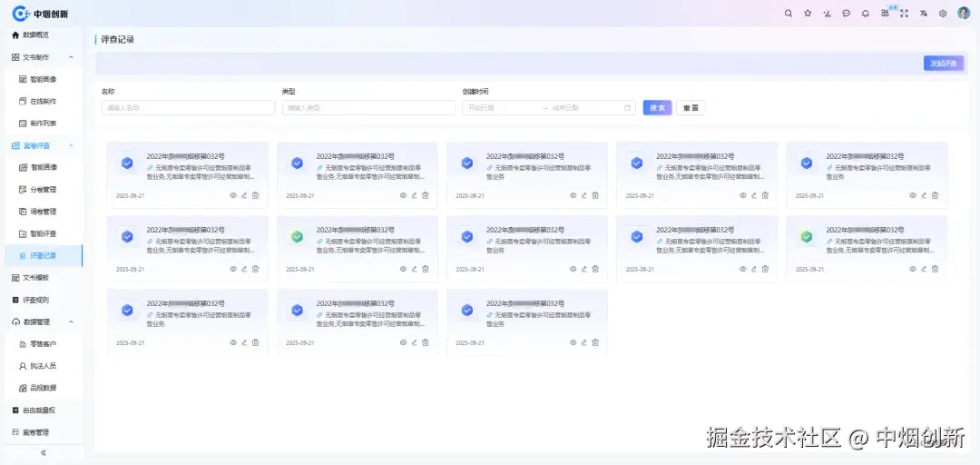Screen dimensions: 980x465
Task: Focus the 类型 input field
Action: tap(368, 108)
